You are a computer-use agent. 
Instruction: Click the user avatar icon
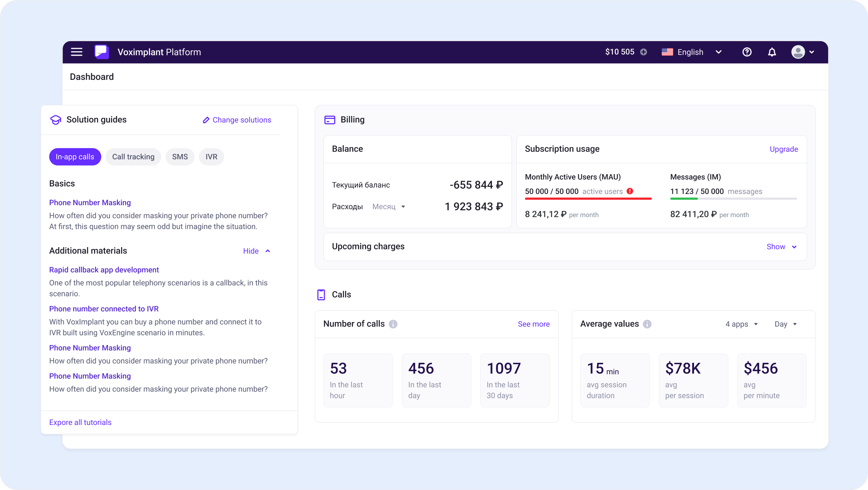798,52
